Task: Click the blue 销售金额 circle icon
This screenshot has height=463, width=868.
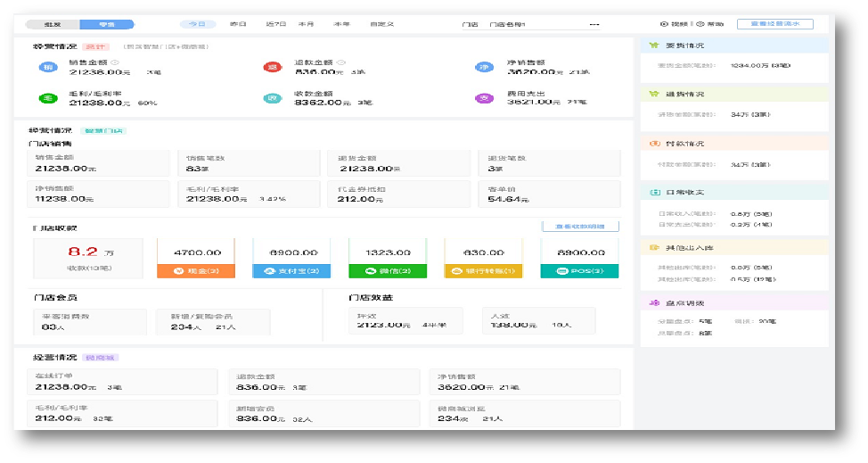Action: click(x=48, y=68)
